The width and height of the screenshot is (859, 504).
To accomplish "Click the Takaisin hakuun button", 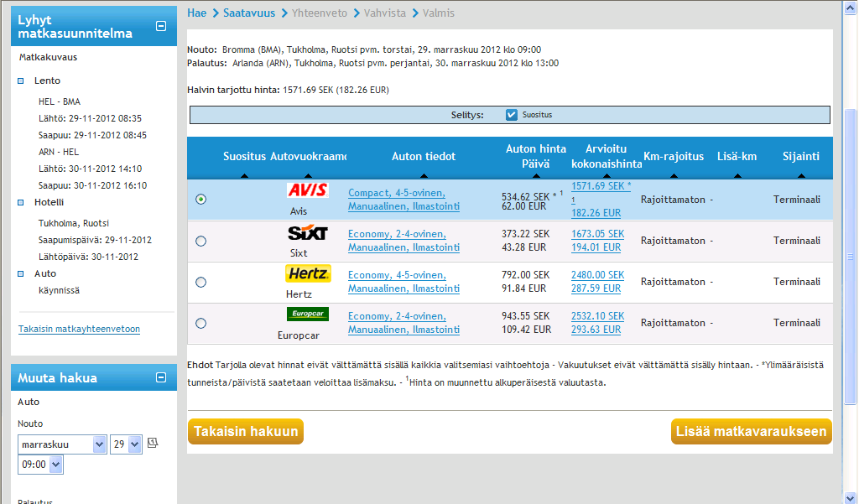I will pos(246,432).
